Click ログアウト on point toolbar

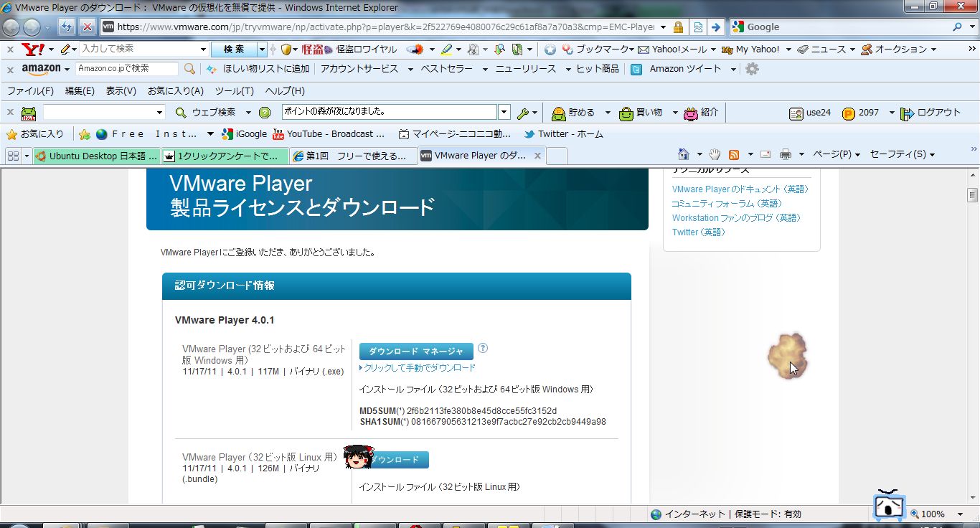(930, 113)
